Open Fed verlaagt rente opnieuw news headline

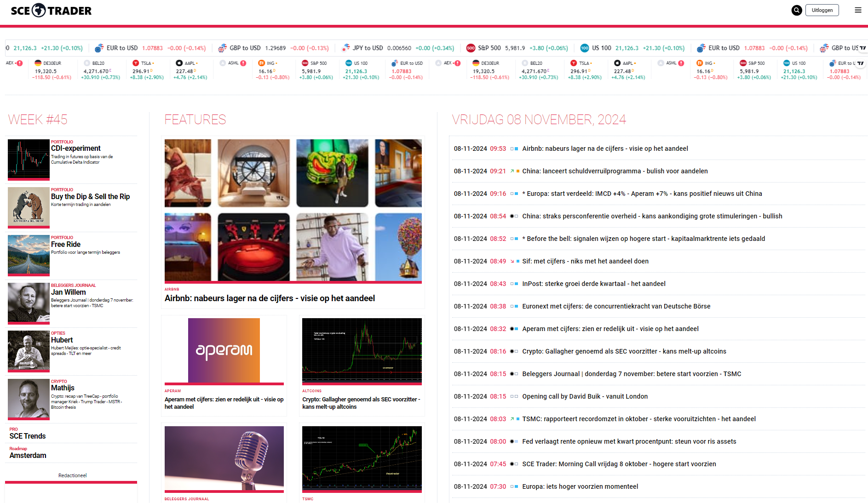pyautogui.click(x=629, y=441)
